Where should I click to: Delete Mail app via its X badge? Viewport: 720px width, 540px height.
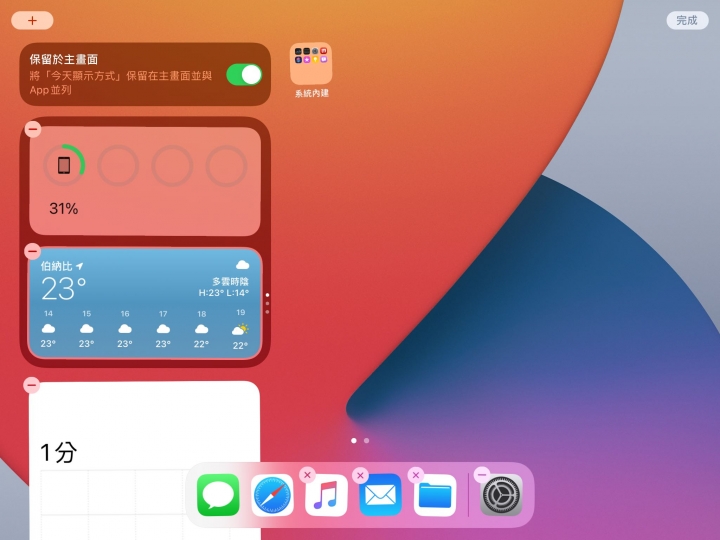coord(360,475)
